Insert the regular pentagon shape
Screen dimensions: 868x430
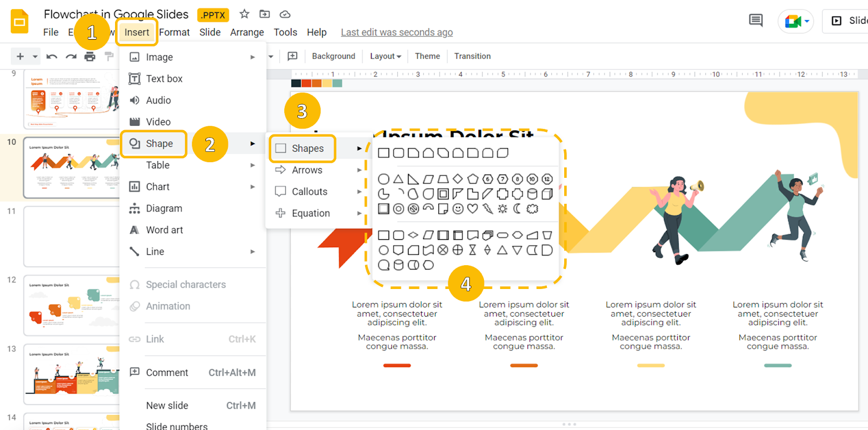pos(473,179)
